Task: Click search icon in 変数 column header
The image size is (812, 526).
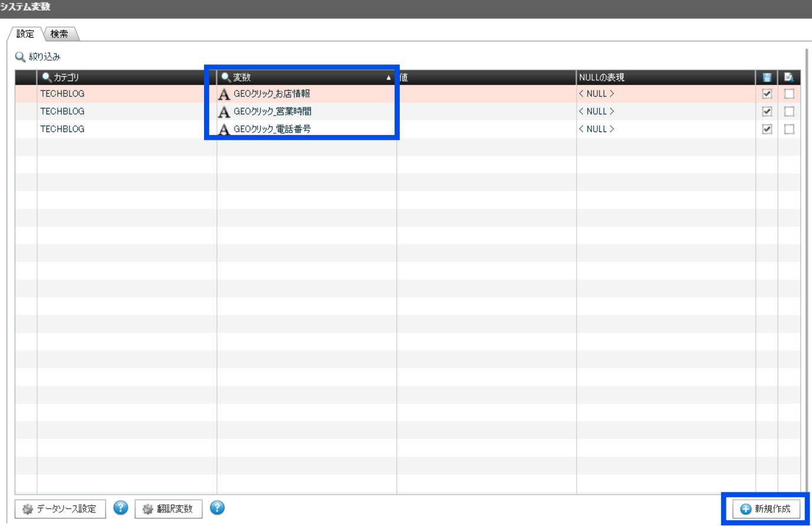Action: click(225, 77)
